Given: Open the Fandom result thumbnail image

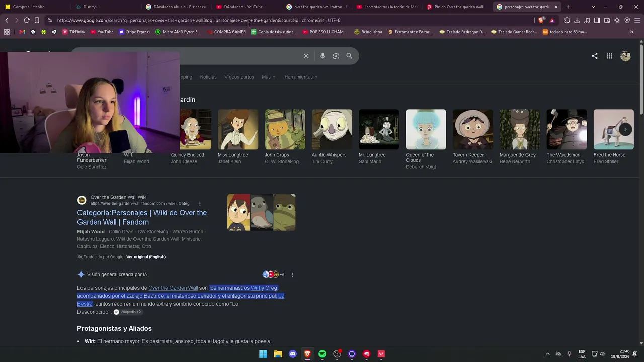Looking at the screenshot, I should coord(261,212).
